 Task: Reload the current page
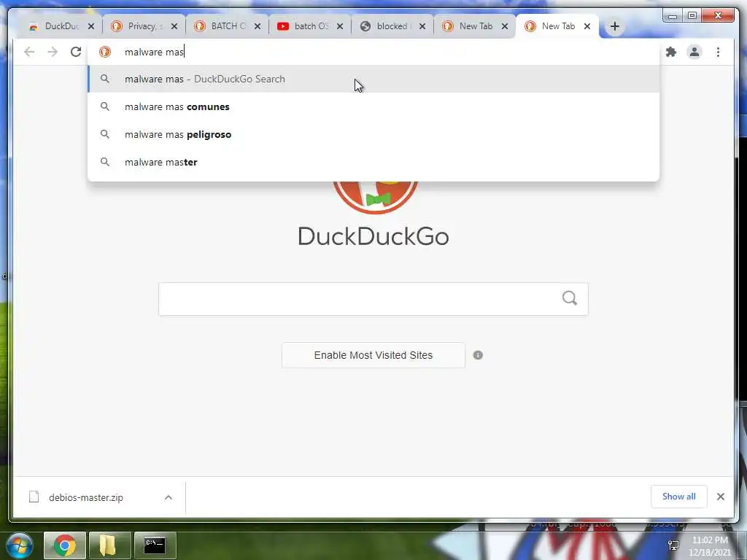point(76,52)
